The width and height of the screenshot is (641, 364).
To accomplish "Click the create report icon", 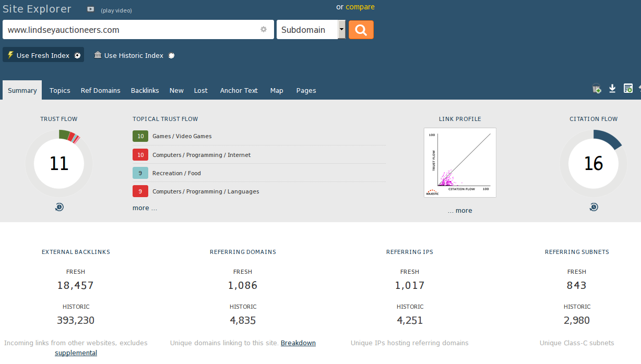I will 628,89.
